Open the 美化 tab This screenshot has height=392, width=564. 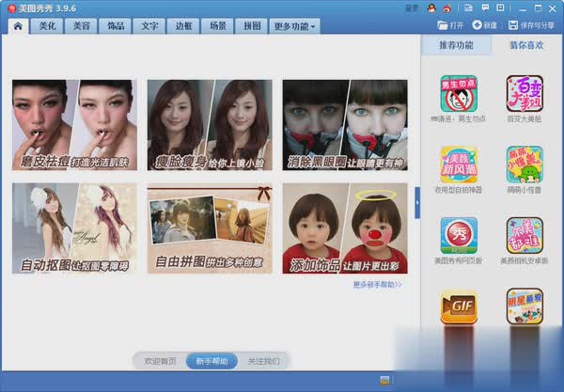click(47, 26)
